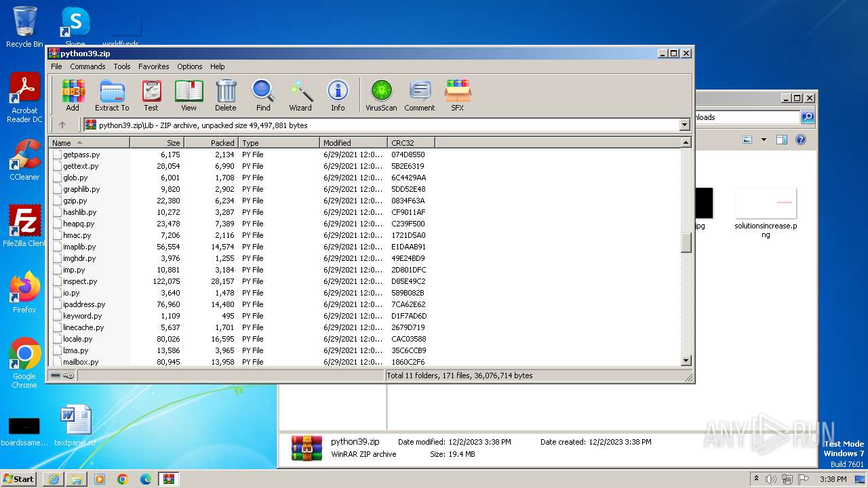This screenshot has height=488, width=868.
Task: Sort by Packed column header
Action: click(x=211, y=142)
